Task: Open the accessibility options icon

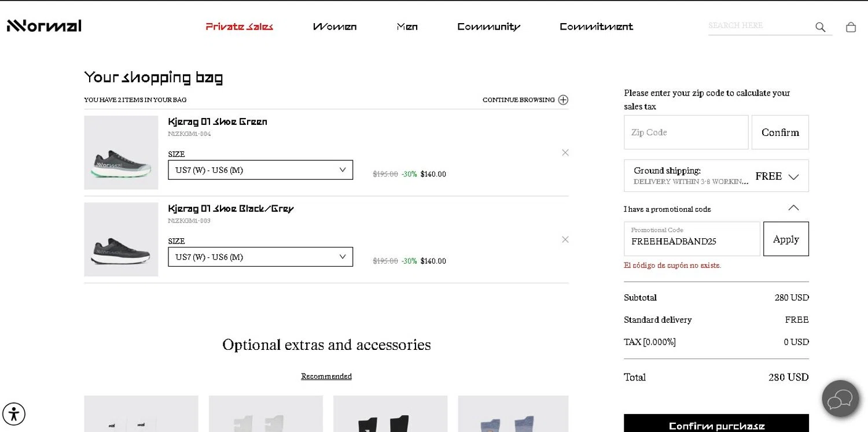Action: pyautogui.click(x=14, y=414)
